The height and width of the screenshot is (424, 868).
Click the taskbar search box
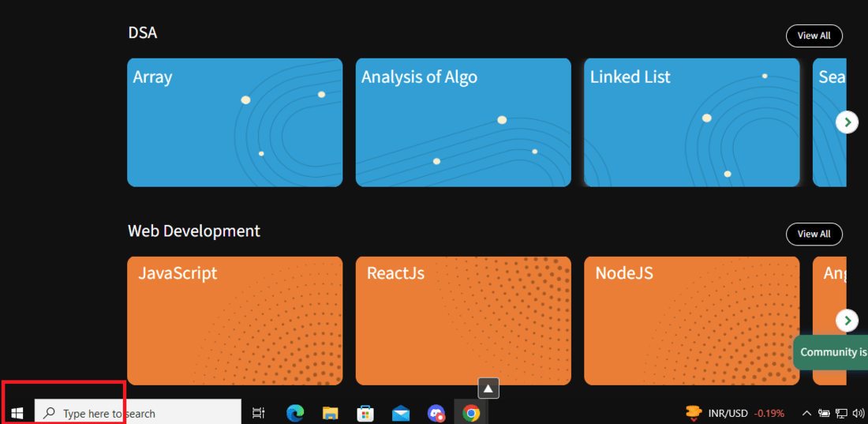pos(138,413)
